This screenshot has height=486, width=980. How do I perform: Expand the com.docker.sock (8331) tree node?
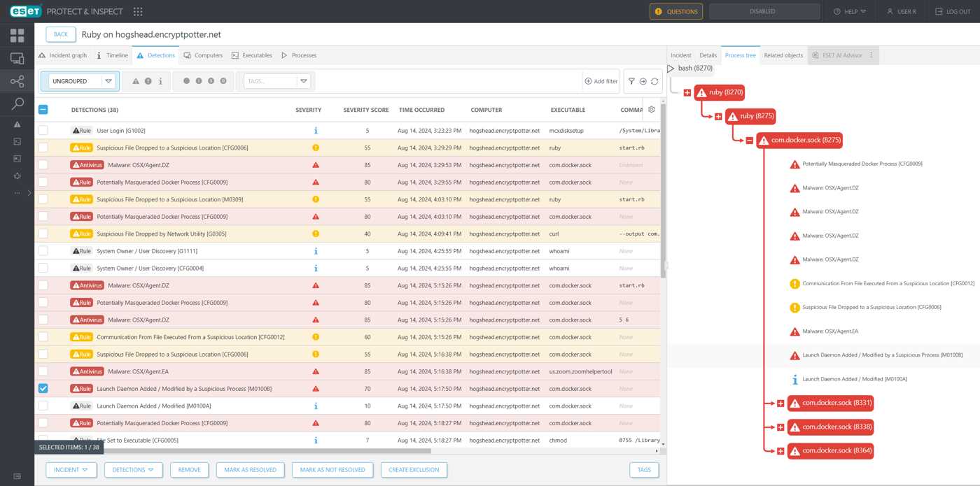click(x=780, y=403)
